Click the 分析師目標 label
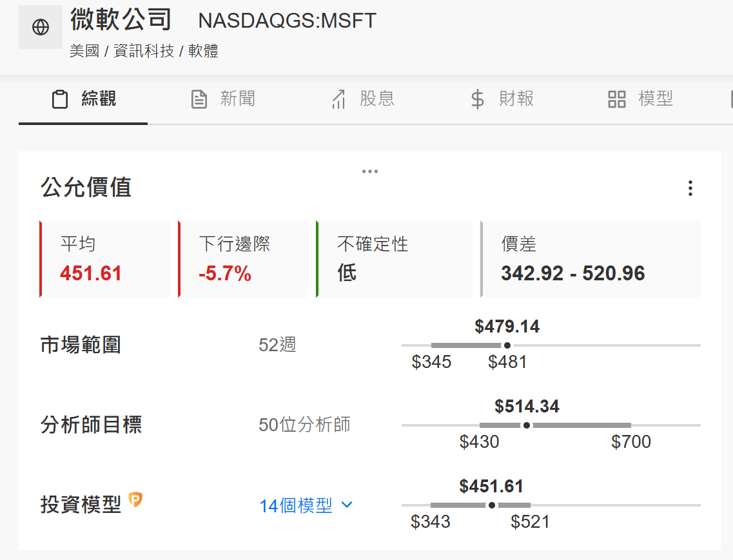733x560 pixels. (x=91, y=425)
